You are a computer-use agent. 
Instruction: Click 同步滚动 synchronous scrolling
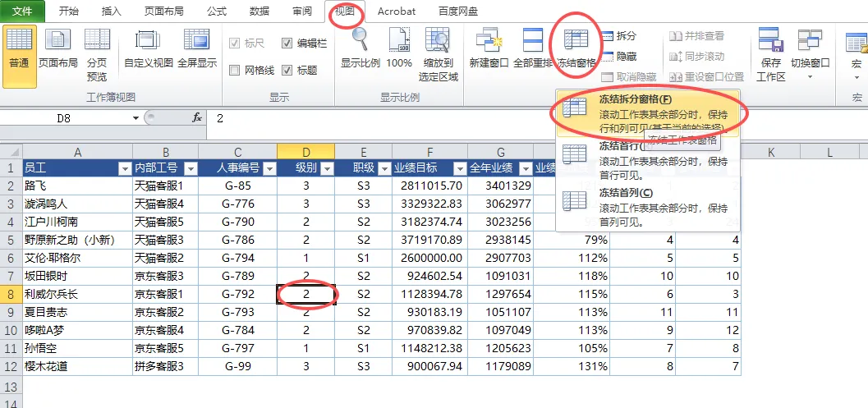coord(696,57)
